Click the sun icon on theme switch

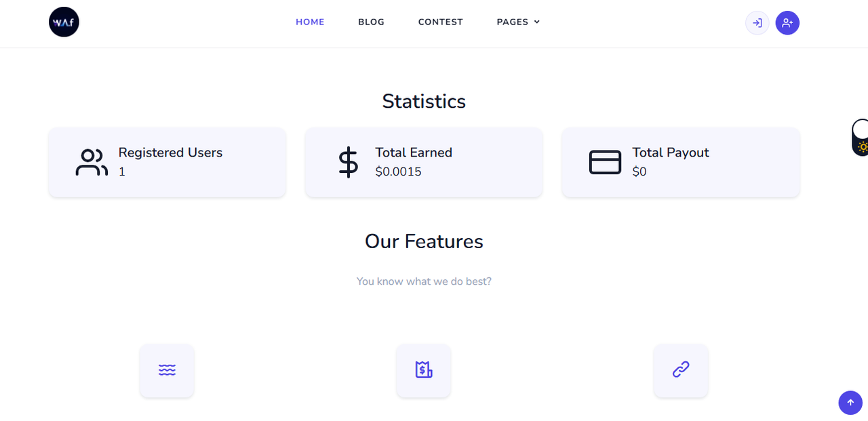863,147
